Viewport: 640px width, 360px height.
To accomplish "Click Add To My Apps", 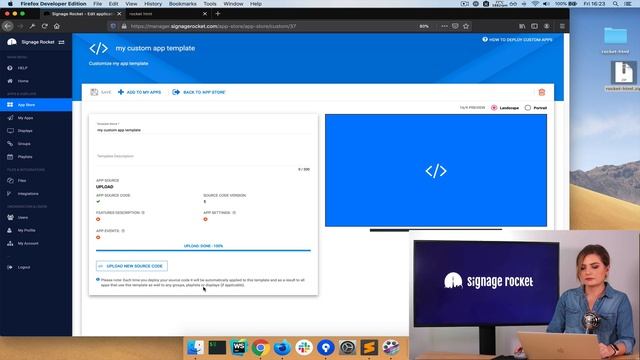I will coord(140,92).
